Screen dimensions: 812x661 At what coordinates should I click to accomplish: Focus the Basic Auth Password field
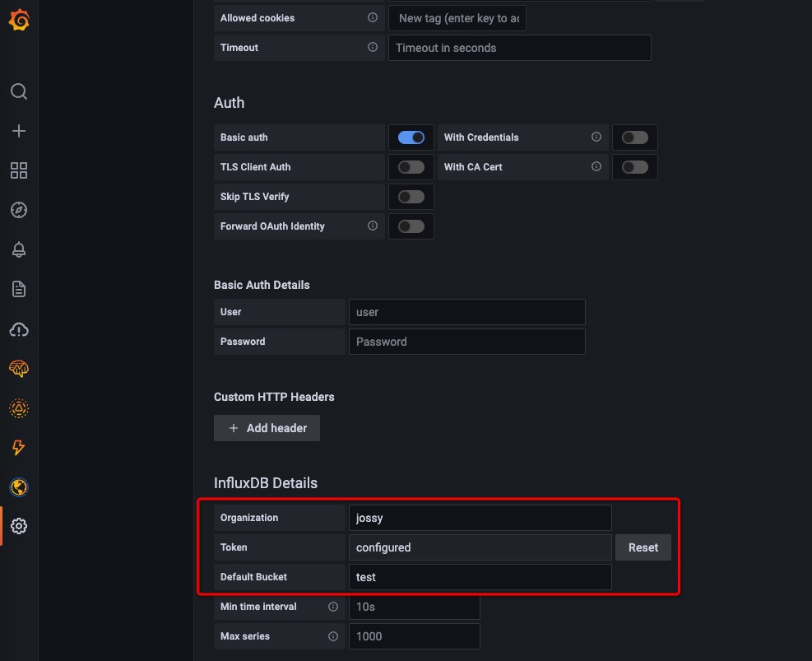[x=467, y=342]
